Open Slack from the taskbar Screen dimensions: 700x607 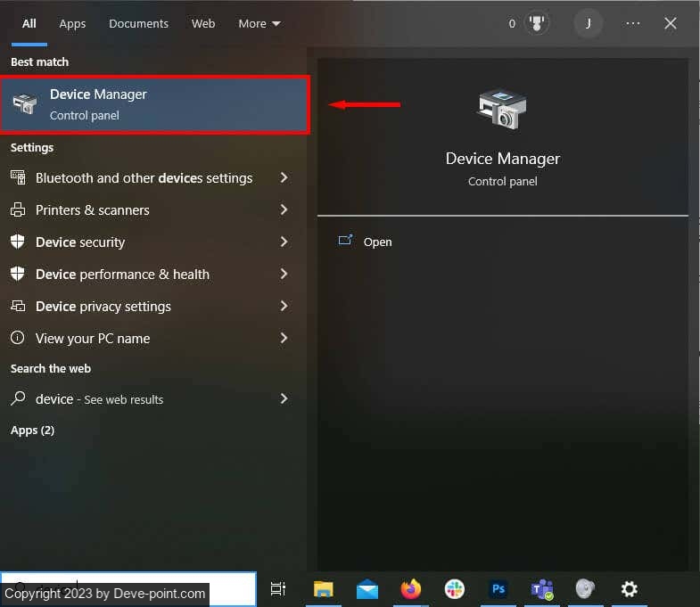(455, 589)
